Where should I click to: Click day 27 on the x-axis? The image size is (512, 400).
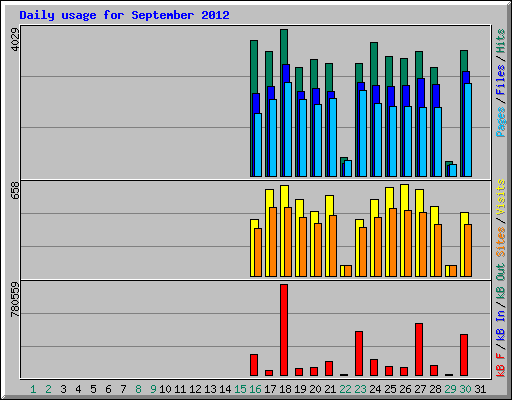tap(420, 389)
